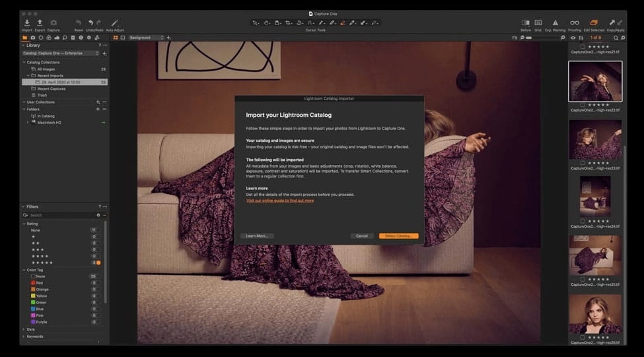This screenshot has height=357, width=644.
Task: Click Select Catalog button
Action: click(398, 236)
